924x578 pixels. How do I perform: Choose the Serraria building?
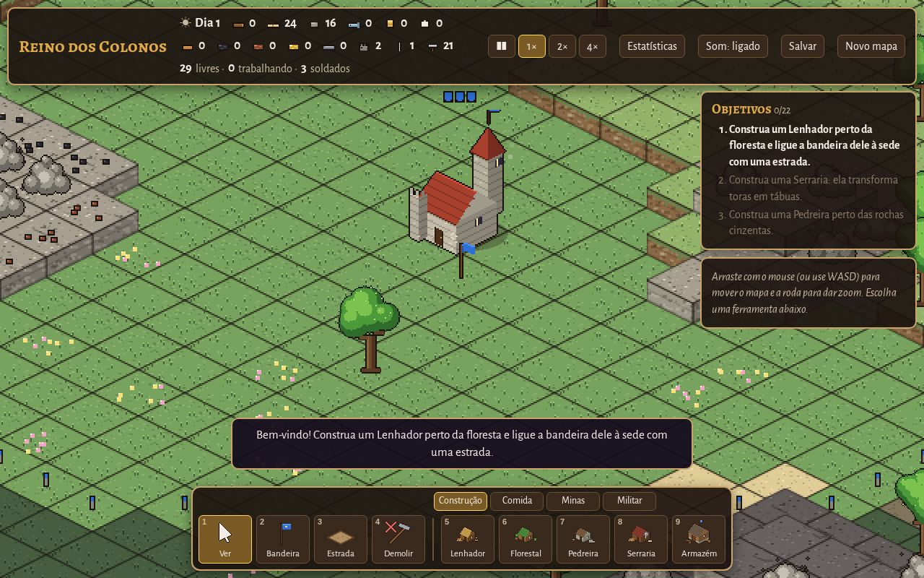(x=641, y=539)
